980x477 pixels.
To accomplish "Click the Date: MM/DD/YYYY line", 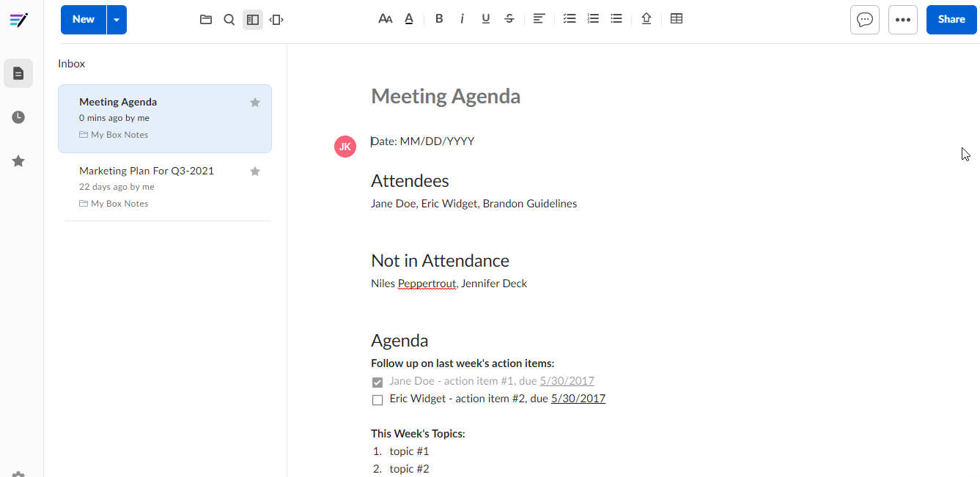I will pyautogui.click(x=423, y=141).
